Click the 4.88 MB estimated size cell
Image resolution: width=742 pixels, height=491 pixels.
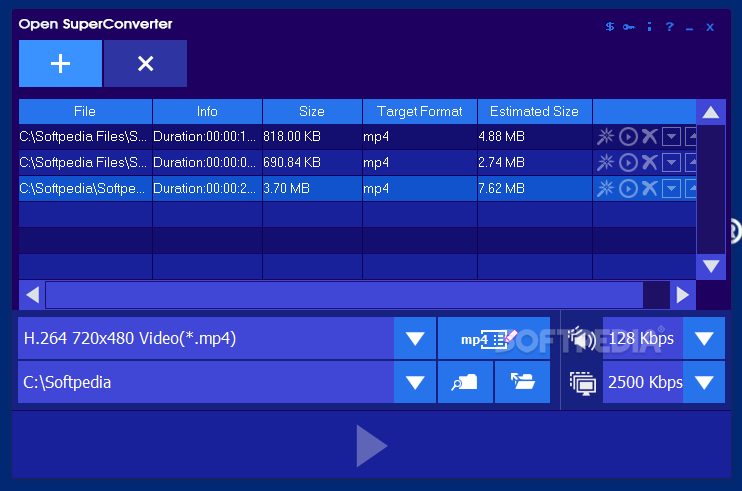tap(535, 137)
